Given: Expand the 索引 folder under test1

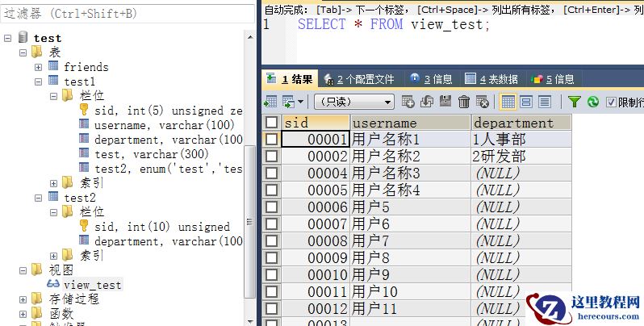Looking at the screenshot, I should (x=53, y=183).
